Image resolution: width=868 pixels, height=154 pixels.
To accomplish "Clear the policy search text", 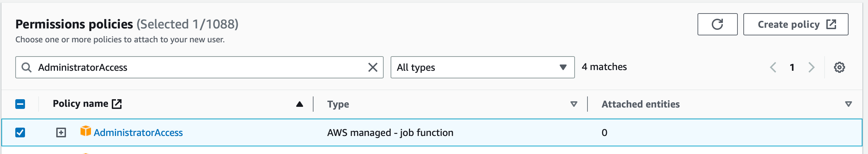I will pos(373,67).
